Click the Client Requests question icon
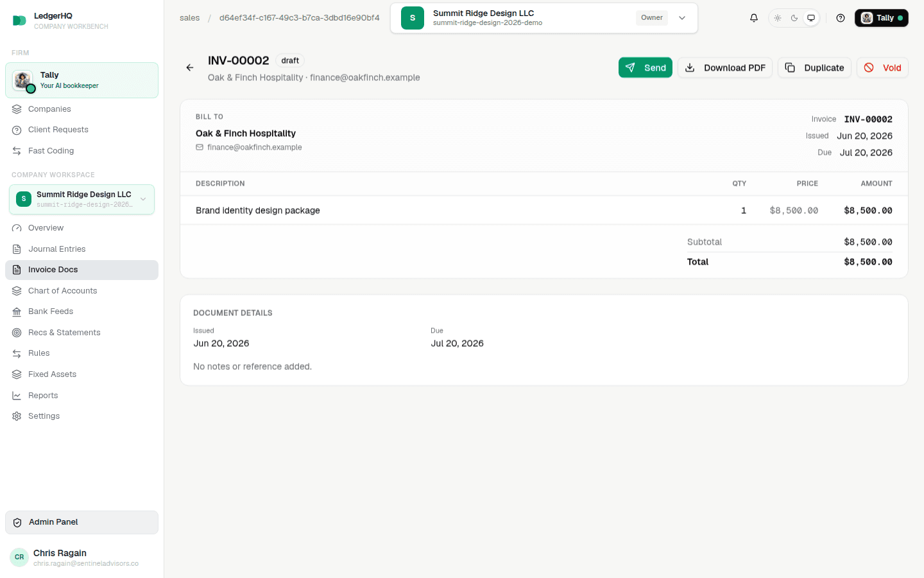The width and height of the screenshot is (924, 578). [17, 130]
